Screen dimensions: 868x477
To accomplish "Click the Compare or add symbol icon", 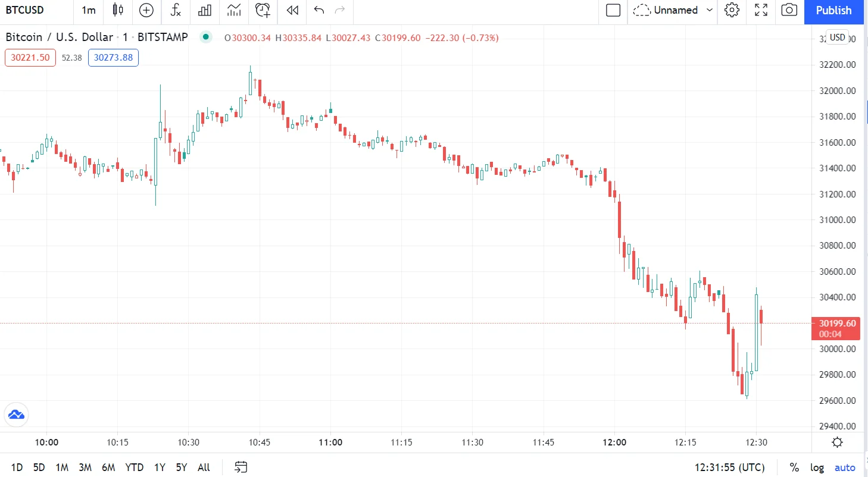I will (x=146, y=10).
